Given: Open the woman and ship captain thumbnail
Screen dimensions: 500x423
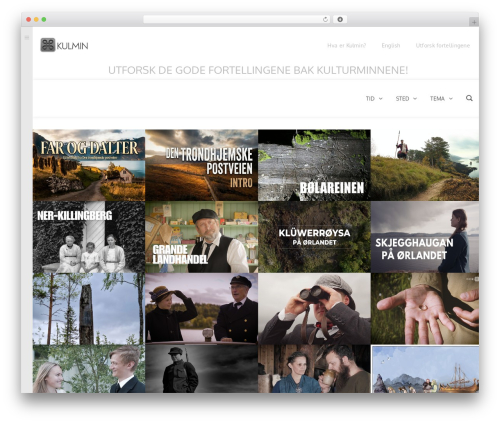Looking at the screenshot, I should 202,309.
